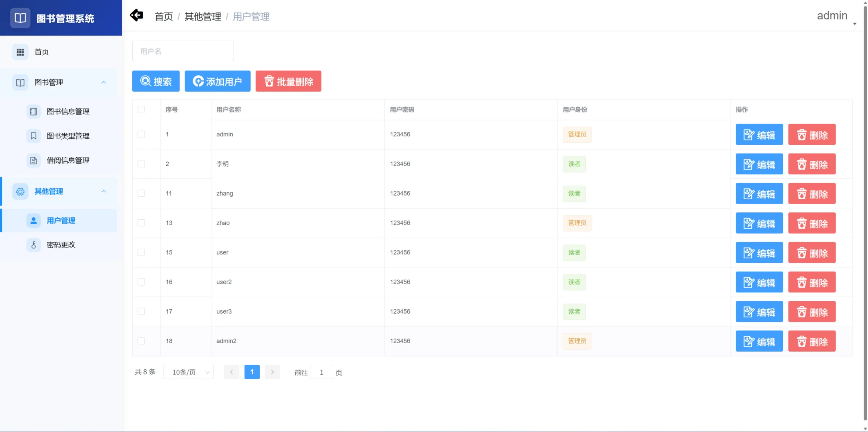Image resolution: width=868 pixels, height=432 pixels.
Task: Open the 10条/页 page size dropdown
Action: [188, 372]
